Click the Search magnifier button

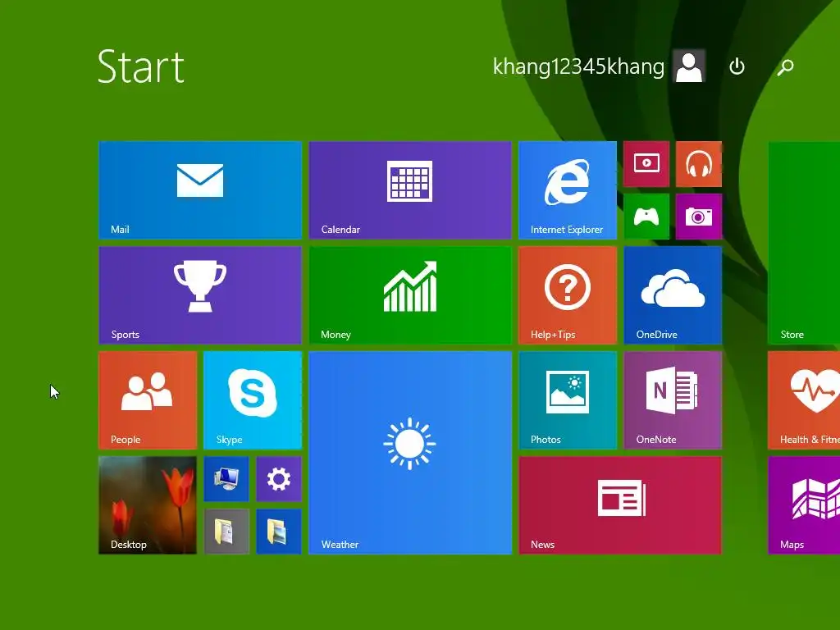pos(785,67)
